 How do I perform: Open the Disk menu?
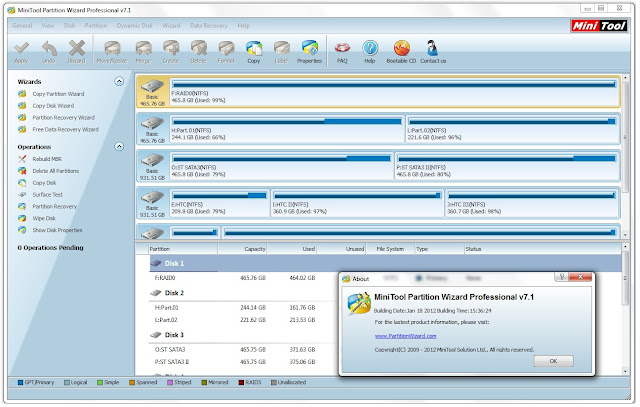click(69, 26)
